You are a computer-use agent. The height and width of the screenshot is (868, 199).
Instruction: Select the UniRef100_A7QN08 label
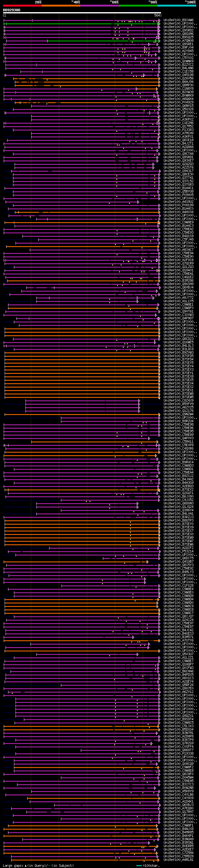(x=178, y=41)
